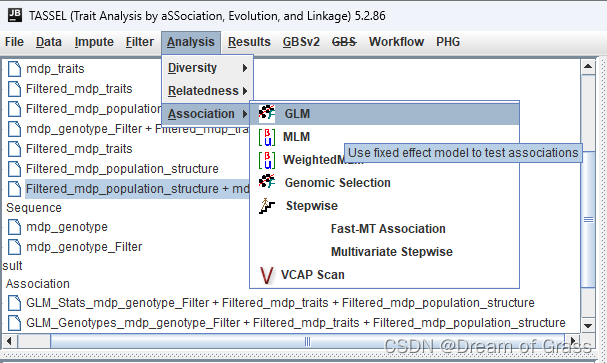Select the GLM_Stats result entry
Image resolution: width=607 pixels, height=363 pixels.
pyautogui.click(x=280, y=303)
